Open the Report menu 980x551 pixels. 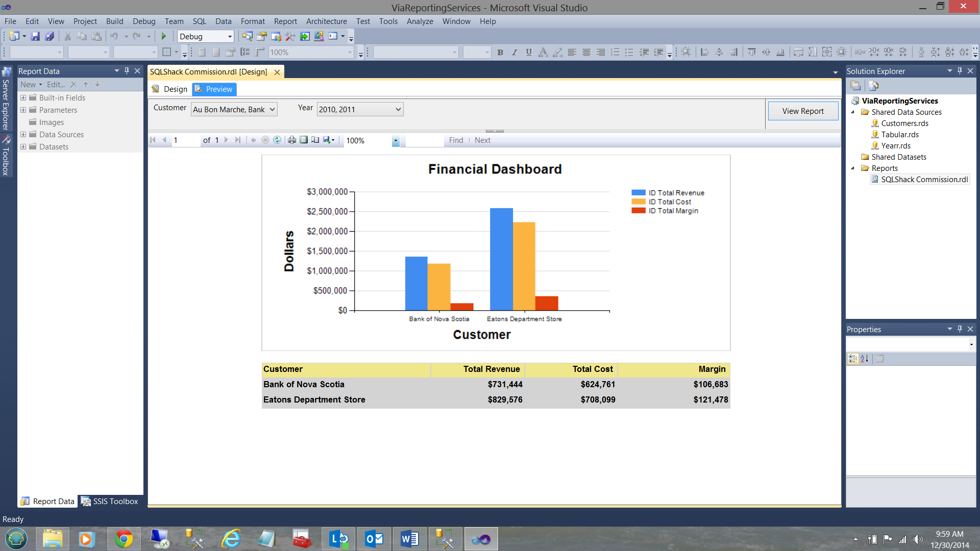click(285, 21)
